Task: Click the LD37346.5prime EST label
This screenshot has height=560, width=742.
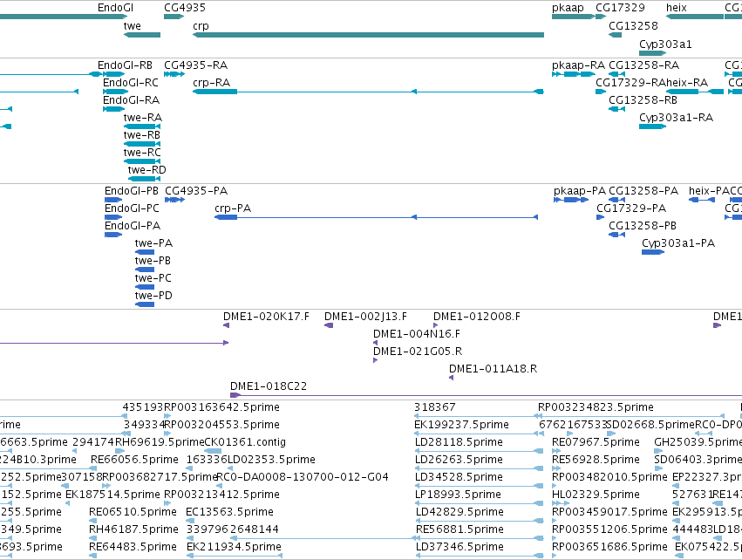Action: pos(459,547)
